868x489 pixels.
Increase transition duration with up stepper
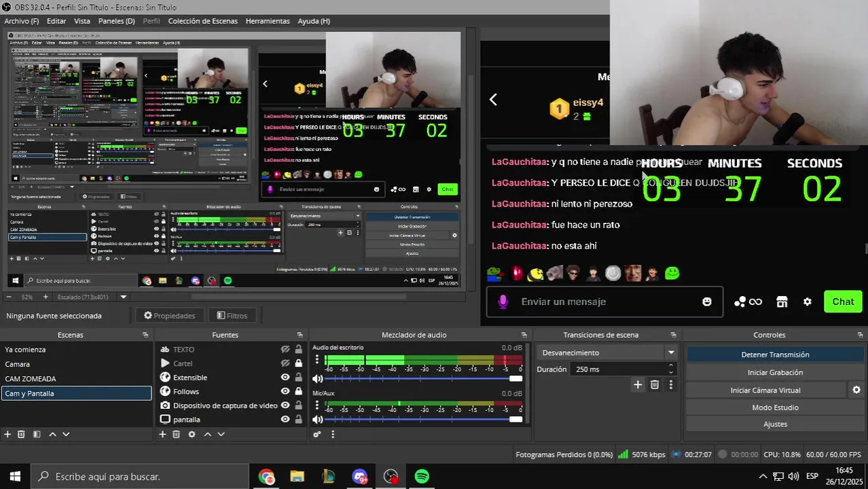click(x=671, y=366)
